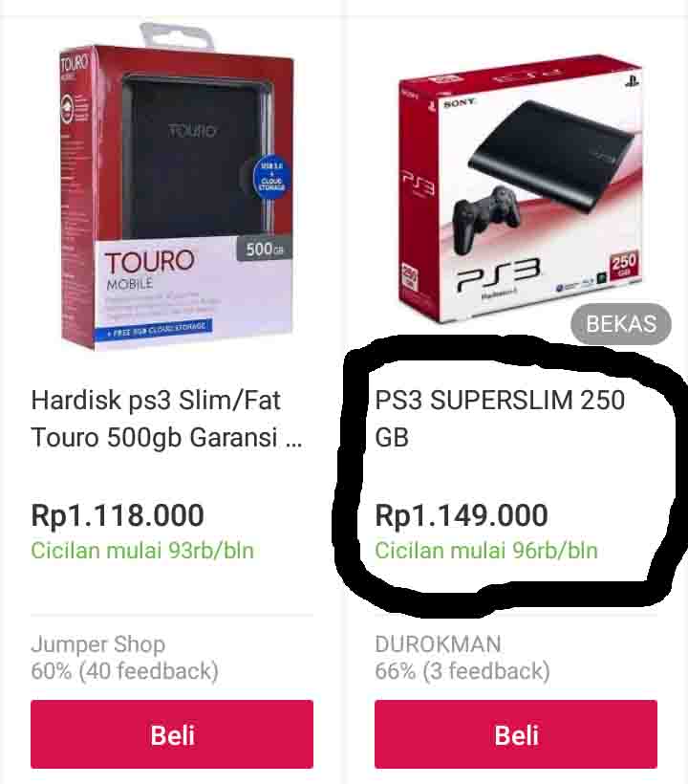The image size is (688, 784).
Task: Open the PS3 Superslim box image
Action: pos(520,191)
